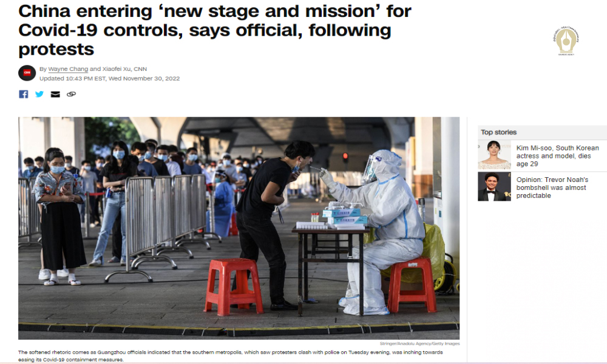Click Trevor Noah portrait thumbnail
Viewport: 607px width, 364px height.
(x=494, y=187)
